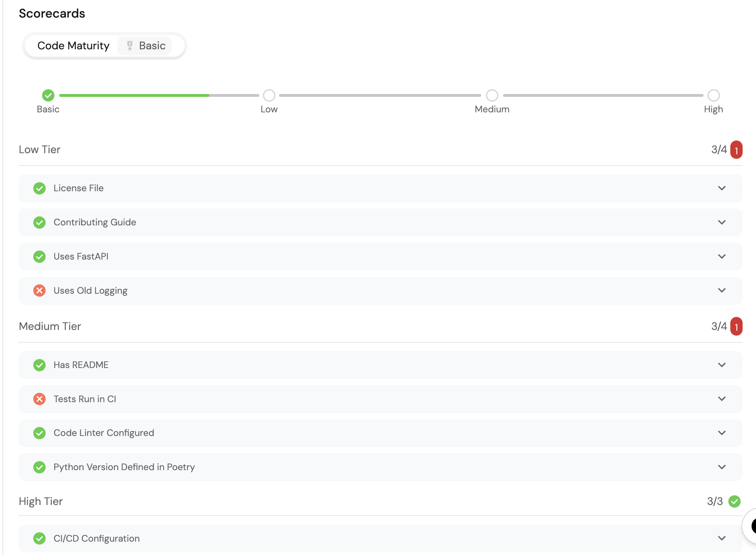The height and width of the screenshot is (555, 756).
Task: Expand the License File row chevron
Action: click(722, 188)
